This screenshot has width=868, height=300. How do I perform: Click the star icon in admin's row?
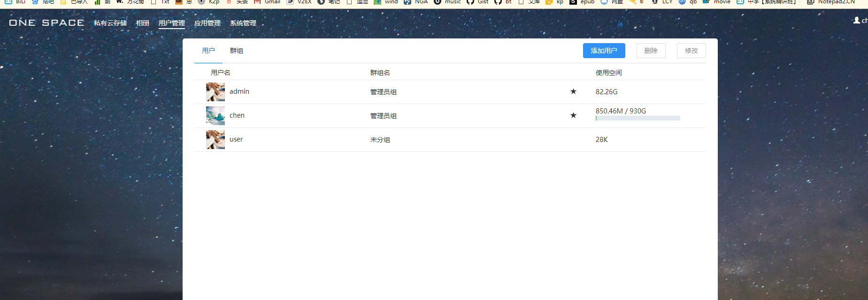[573, 91]
